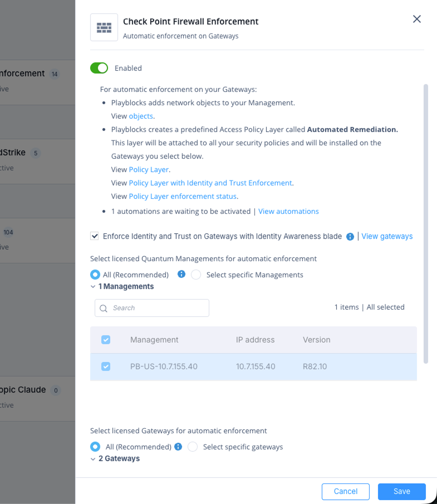Click the View automations link
Viewport: 437px width, 504px height.
[x=288, y=211]
